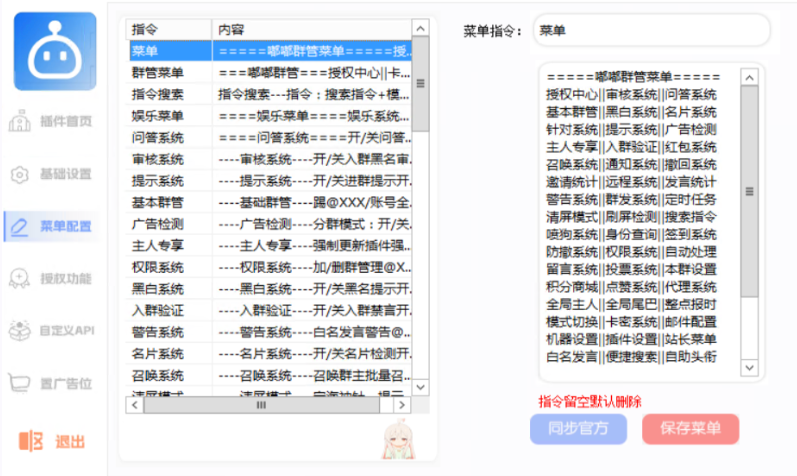797x476 pixels.
Task: Click the orange 退出 exit icon
Action: coord(31,441)
